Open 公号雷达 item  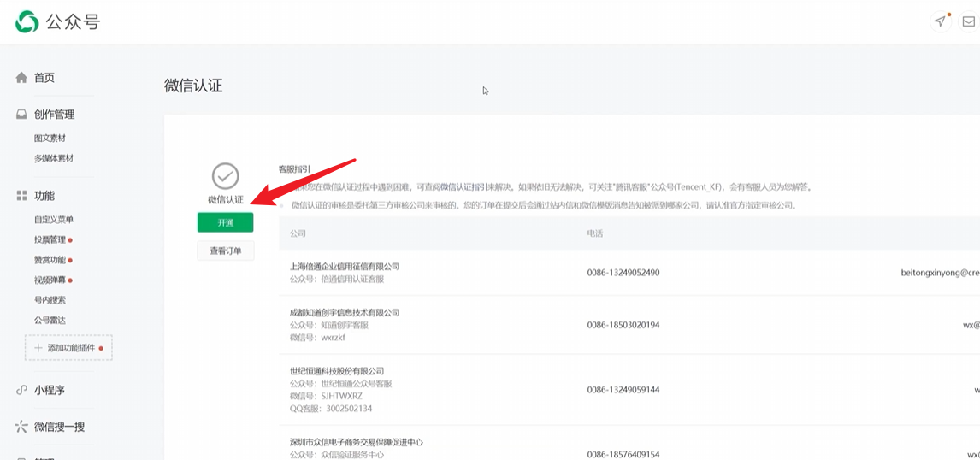point(50,320)
